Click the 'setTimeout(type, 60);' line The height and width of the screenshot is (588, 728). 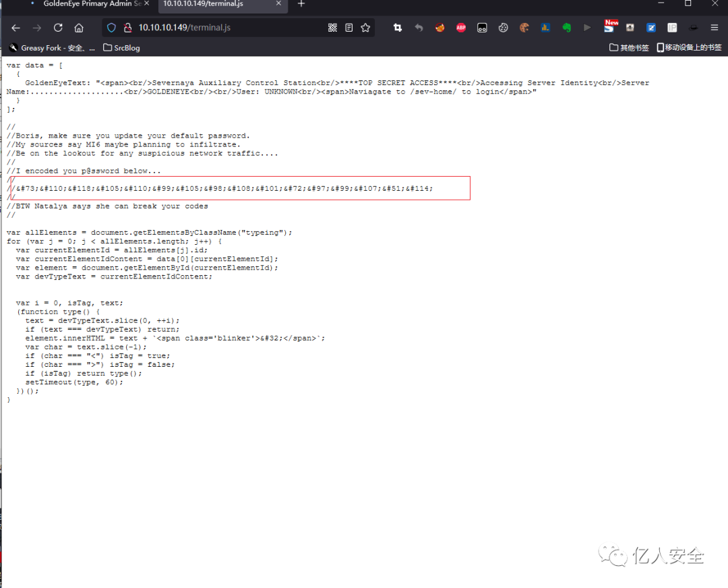[74, 382]
